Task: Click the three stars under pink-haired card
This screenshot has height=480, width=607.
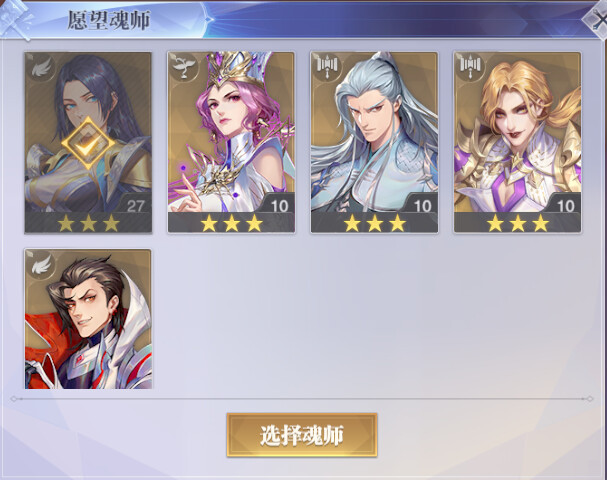Action: (231, 223)
